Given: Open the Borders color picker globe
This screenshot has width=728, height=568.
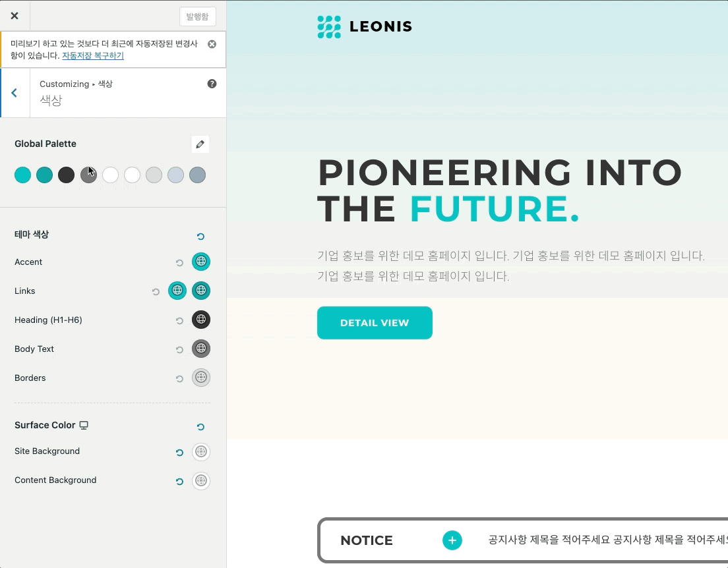Looking at the screenshot, I should pyautogui.click(x=201, y=378).
